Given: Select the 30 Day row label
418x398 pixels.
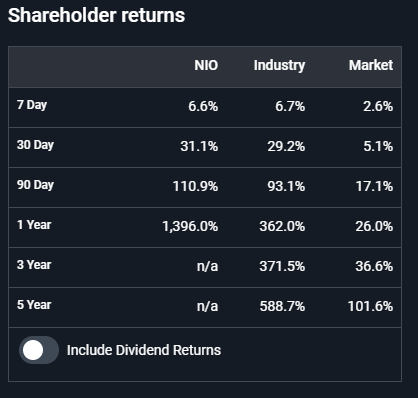Looking at the screenshot, I should click(x=35, y=145).
